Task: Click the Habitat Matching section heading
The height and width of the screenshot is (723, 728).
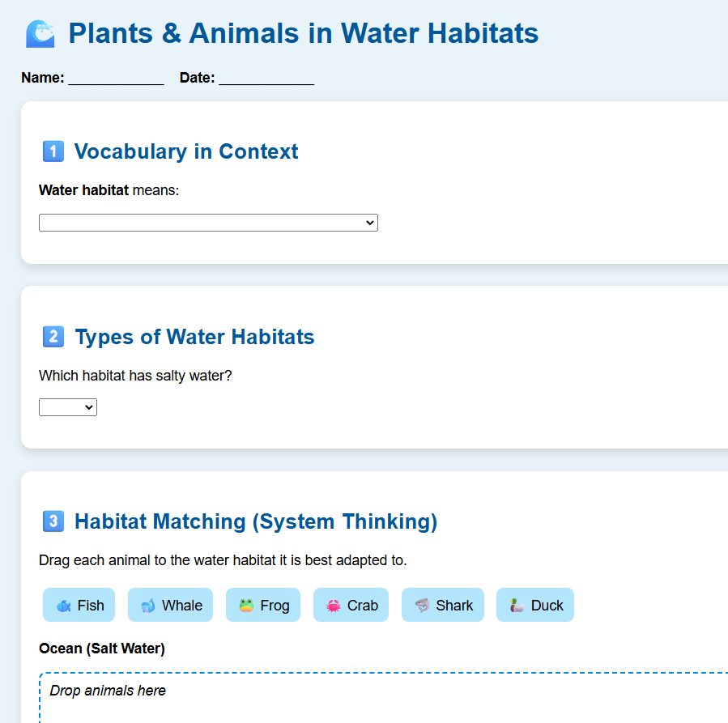Action: 256,521
